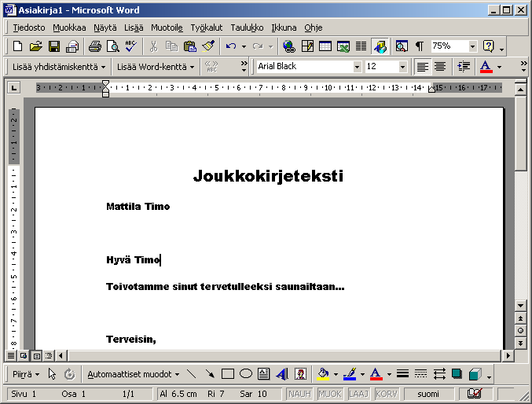Toggle the KORV status bar indicator
Viewport: 532px width, 404px height.
pos(387,394)
